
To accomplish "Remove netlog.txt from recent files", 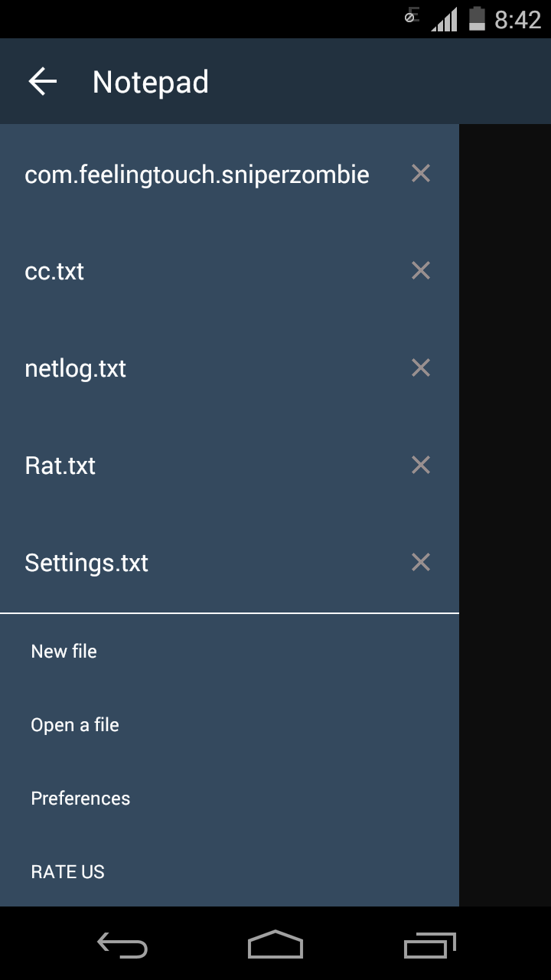I will pos(420,367).
